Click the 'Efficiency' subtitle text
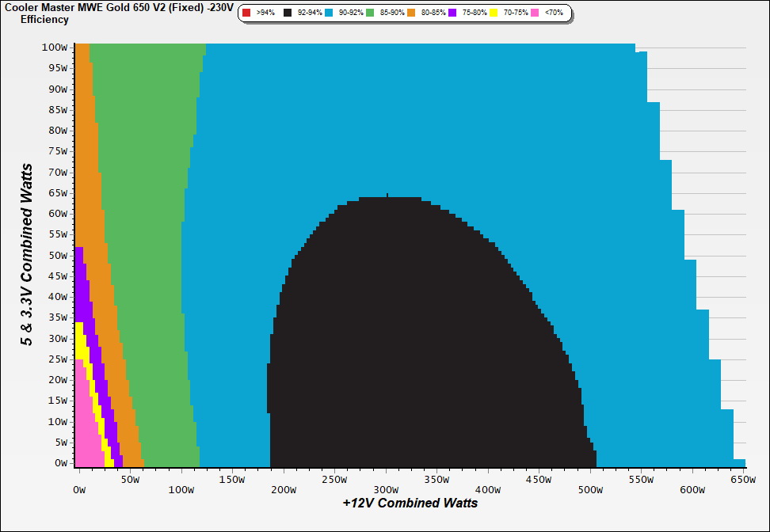Viewport: 770px width, 532px height. tap(44, 19)
